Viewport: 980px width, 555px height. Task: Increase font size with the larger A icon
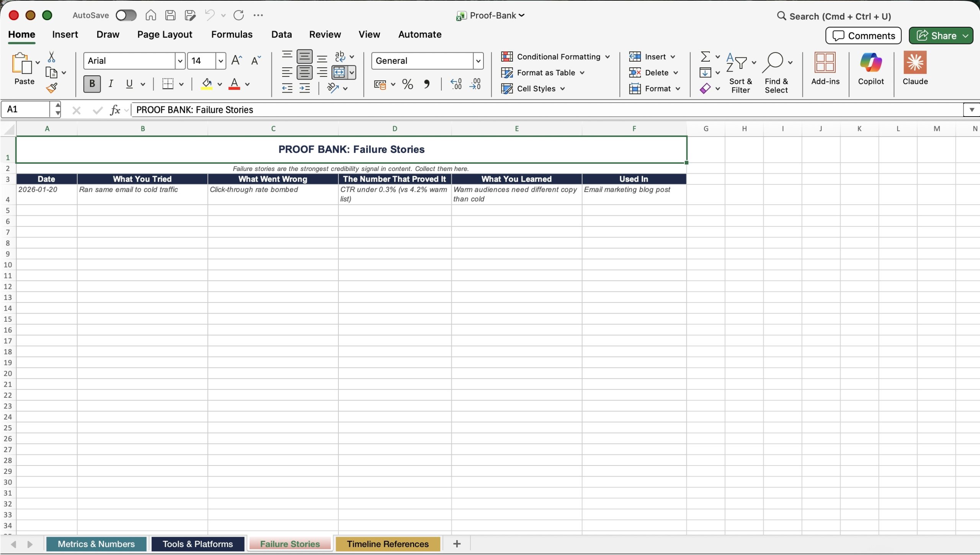pos(236,60)
